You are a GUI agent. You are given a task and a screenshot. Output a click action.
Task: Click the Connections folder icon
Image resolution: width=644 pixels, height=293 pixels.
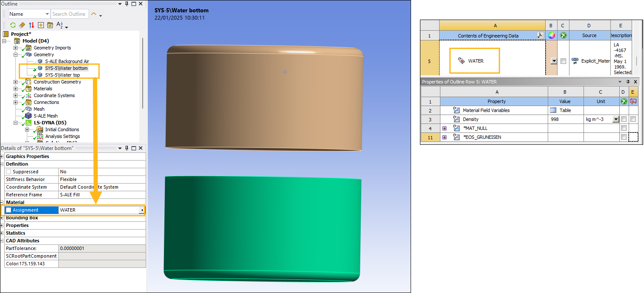pos(29,102)
